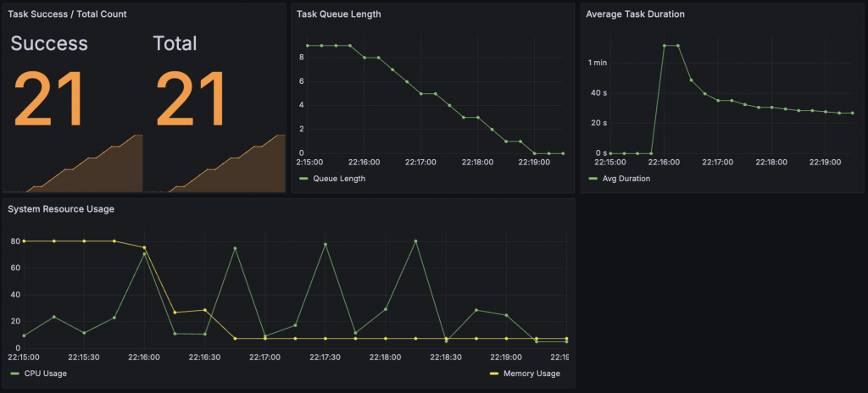Click the 20 s y-axis label
The width and height of the screenshot is (868, 393).
point(599,123)
